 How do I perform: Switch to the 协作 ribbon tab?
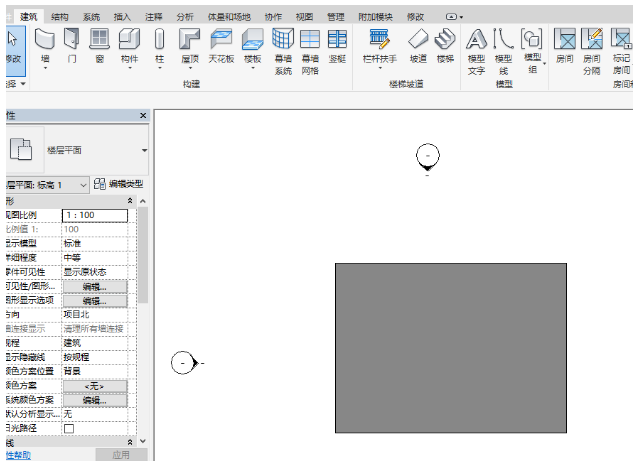pos(273,17)
